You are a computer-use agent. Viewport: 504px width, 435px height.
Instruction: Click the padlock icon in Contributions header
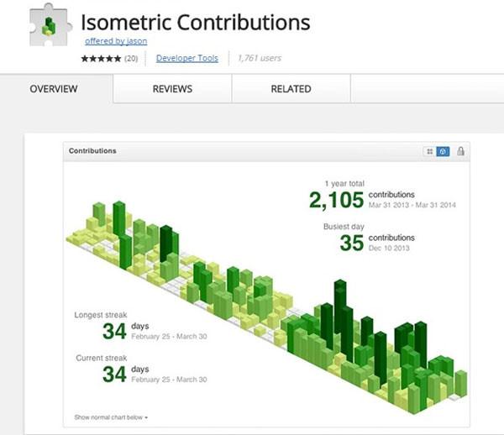(x=460, y=151)
